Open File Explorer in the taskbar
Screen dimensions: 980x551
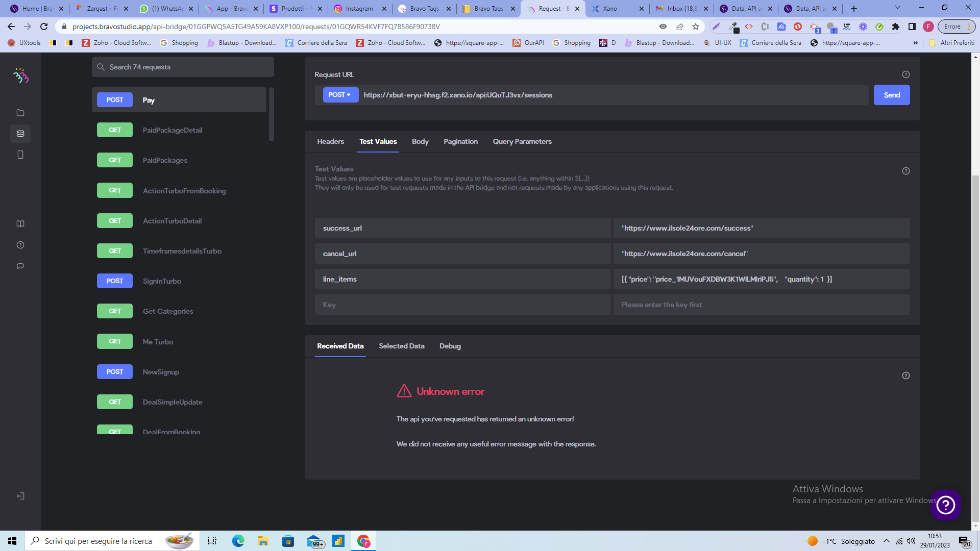tap(263, 541)
